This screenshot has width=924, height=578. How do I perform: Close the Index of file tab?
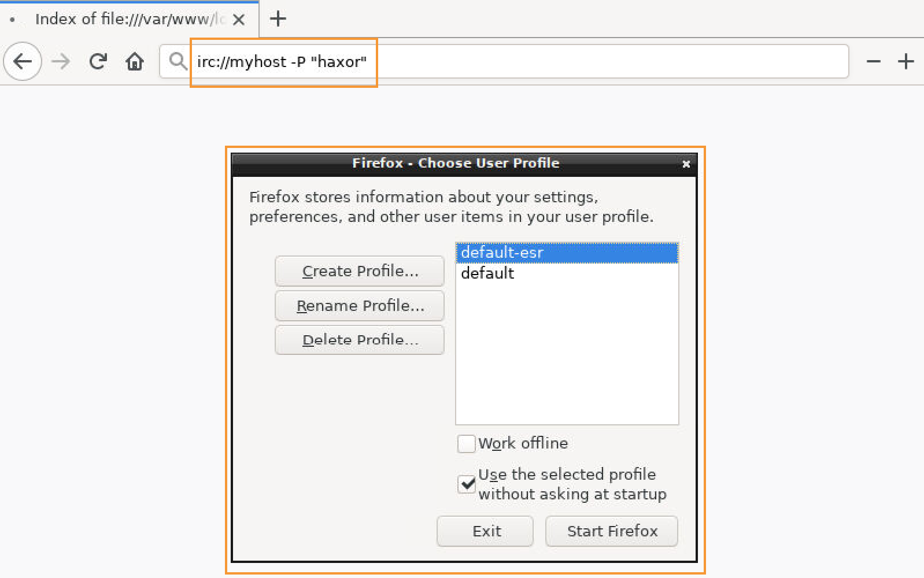click(239, 20)
